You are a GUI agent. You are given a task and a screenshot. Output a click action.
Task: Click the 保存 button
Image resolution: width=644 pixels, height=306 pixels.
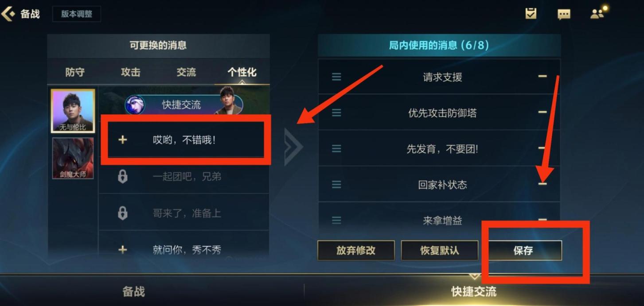[x=524, y=251]
